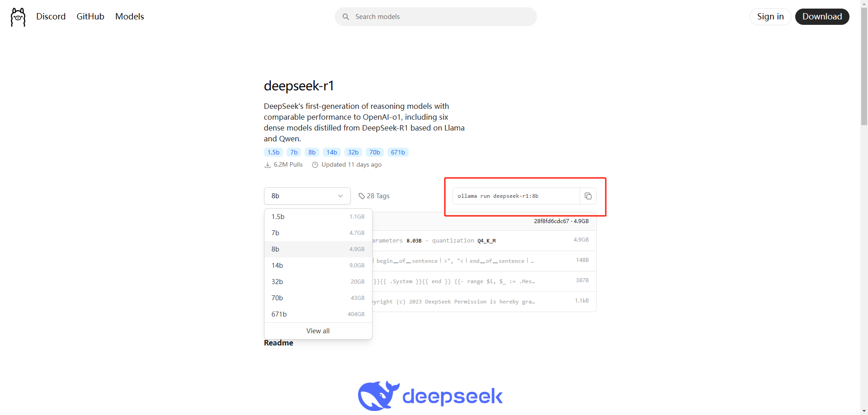
Task: Click the 8b blue tag chip
Action: click(312, 152)
